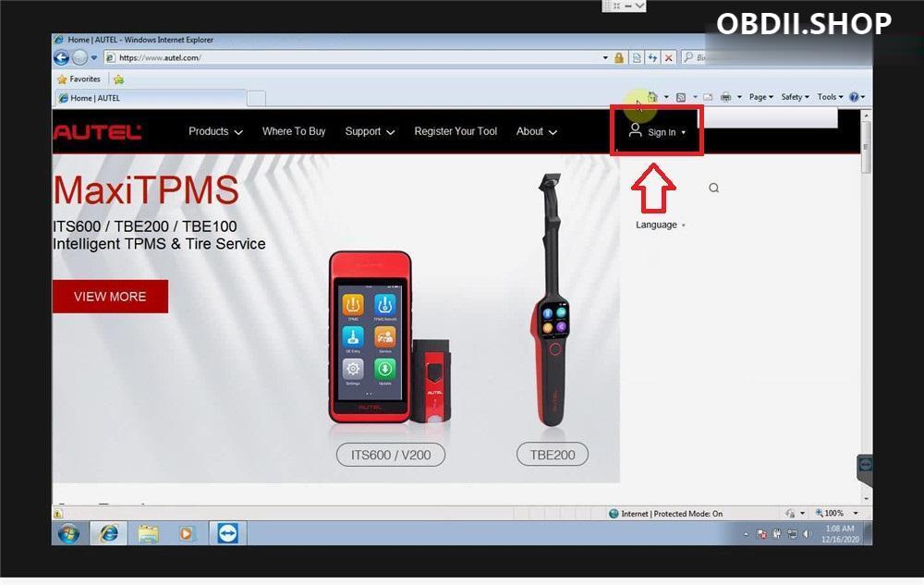This screenshot has width=924, height=585.
Task: Open the Windows Start orb
Action: coord(69,534)
